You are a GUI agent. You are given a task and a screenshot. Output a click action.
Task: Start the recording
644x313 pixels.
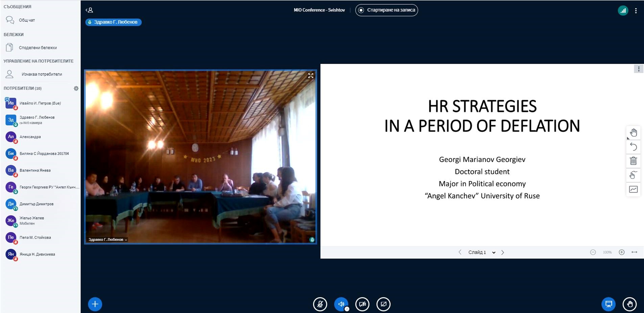point(386,10)
